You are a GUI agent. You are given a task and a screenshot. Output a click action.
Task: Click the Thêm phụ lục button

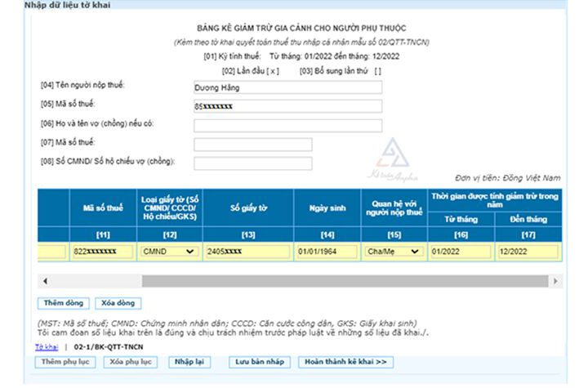[65, 361]
